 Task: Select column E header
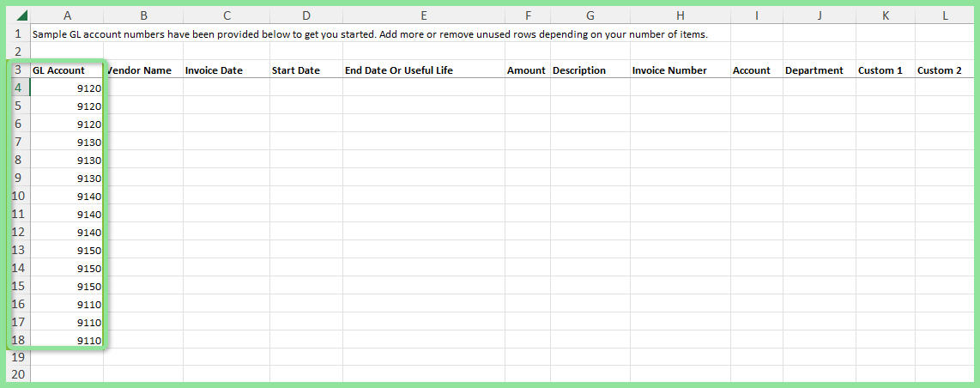[x=424, y=15]
